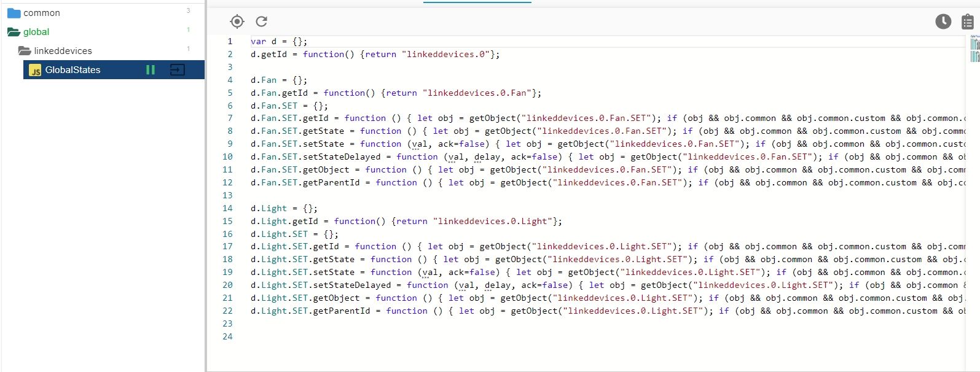Click the empty line 24 in editor
The image size is (980, 372).
click(x=608, y=336)
